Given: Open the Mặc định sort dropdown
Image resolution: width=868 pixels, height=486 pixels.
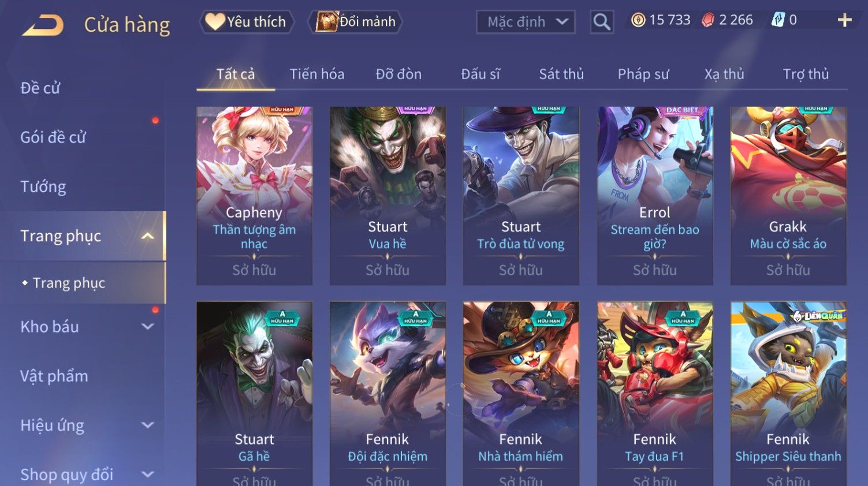Looking at the screenshot, I should click(526, 22).
